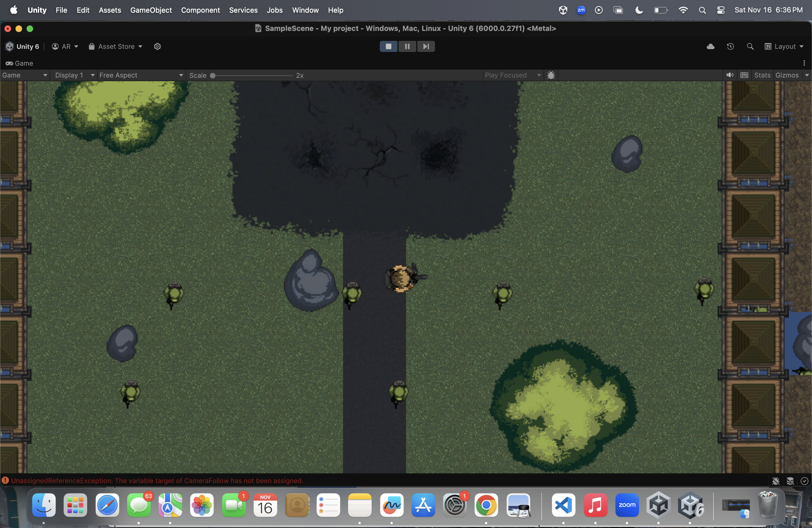Open Visual Studio Code from the dock

[x=563, y=505]
